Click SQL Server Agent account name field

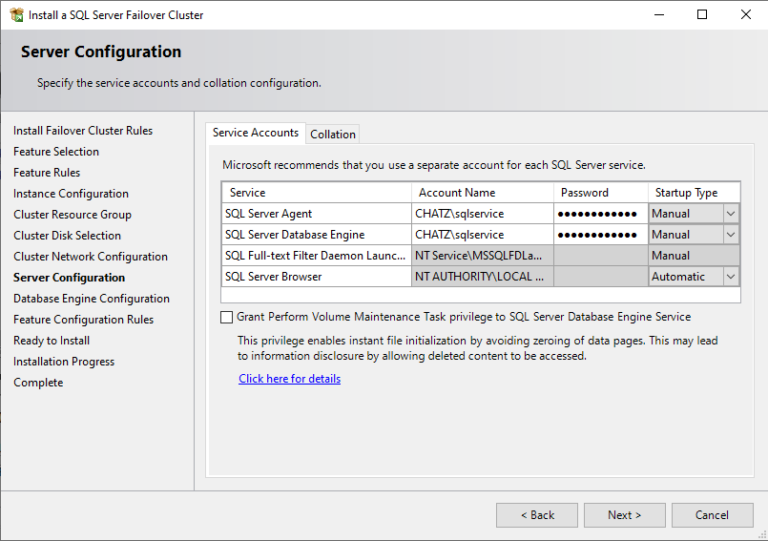482,214
